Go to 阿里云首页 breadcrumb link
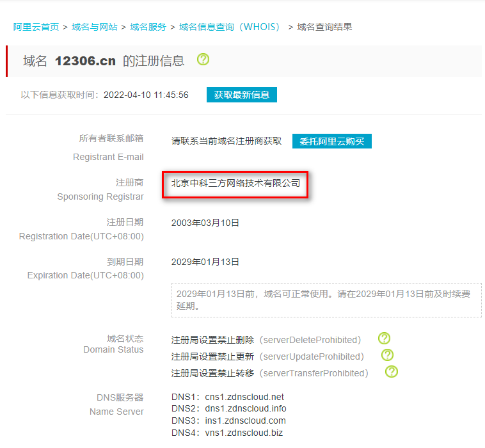The height and width of the screenshot is (448, 485). 36,27
